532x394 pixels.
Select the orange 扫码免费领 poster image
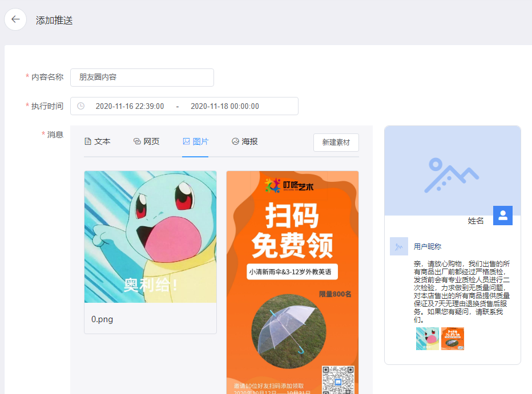[x=292, y=283]
